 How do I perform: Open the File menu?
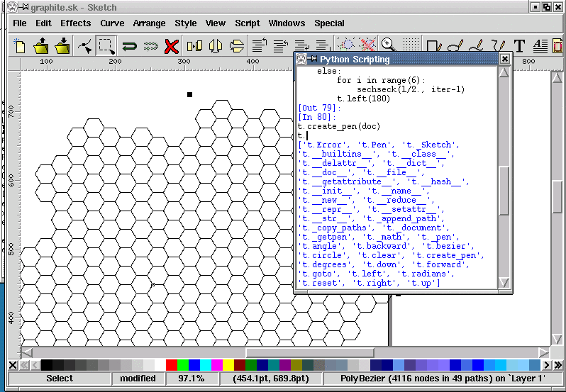pyautogui.click(x=19, y=23)
